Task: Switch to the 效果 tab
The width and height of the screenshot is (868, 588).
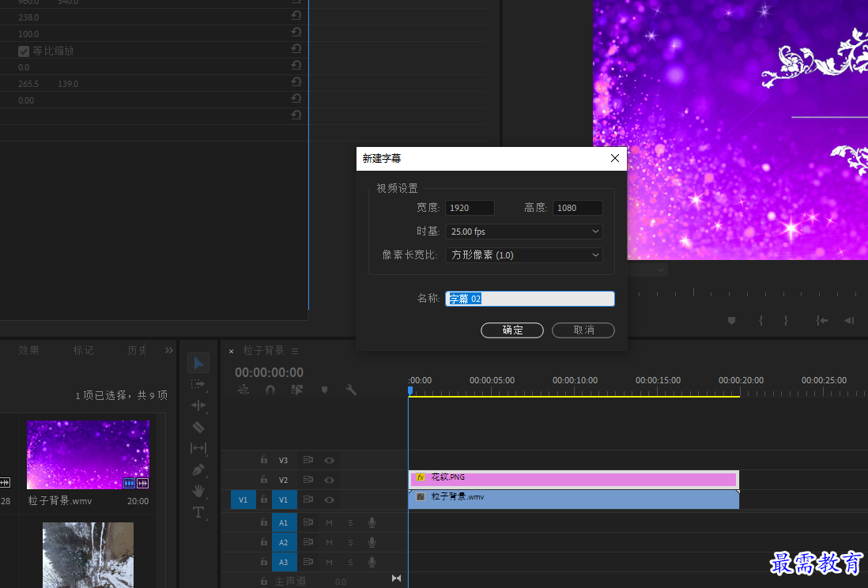Action: (28, 350)
